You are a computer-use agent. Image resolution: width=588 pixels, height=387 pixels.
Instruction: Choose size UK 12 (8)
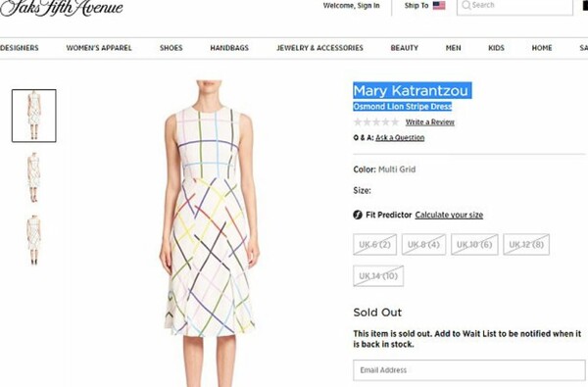tap(526, 245)
